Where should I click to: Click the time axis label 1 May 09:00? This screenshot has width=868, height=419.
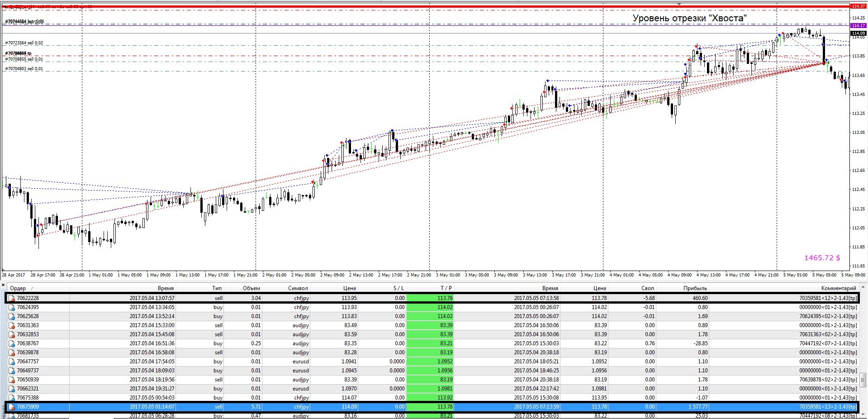tap(158, 275)
